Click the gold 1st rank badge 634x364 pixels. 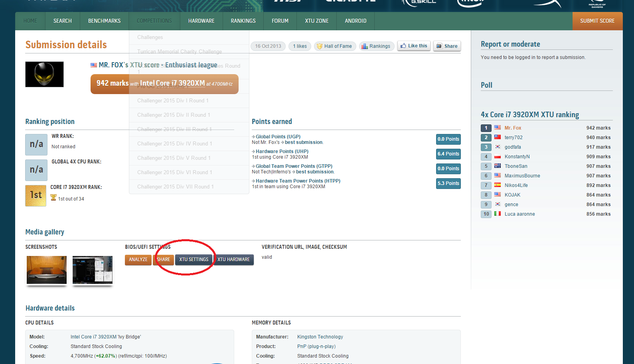click(36, 195)
